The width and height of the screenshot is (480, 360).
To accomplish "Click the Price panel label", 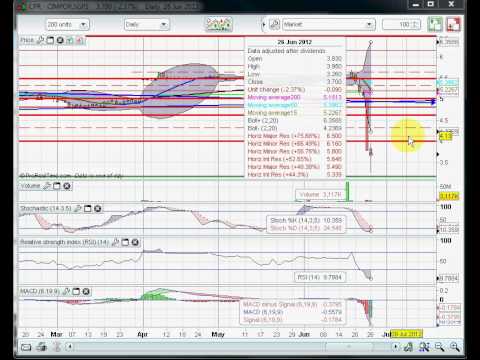I will coord(27,40).
